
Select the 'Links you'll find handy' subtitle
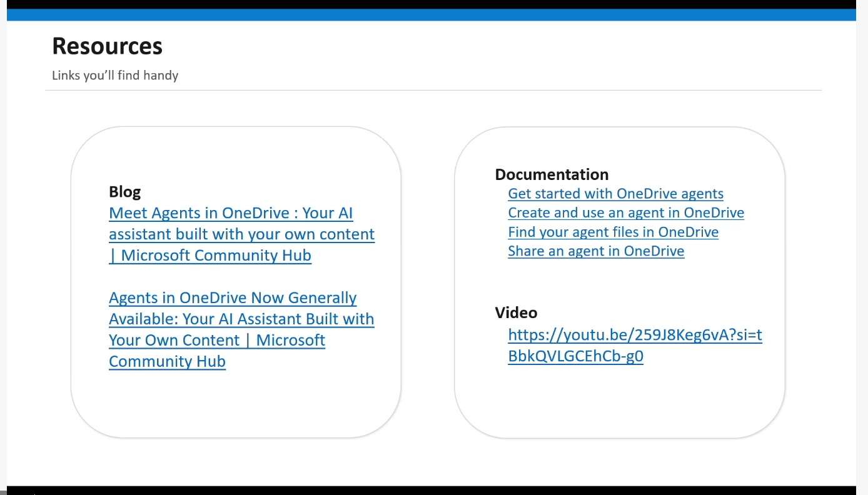click(x=115, y=76)
